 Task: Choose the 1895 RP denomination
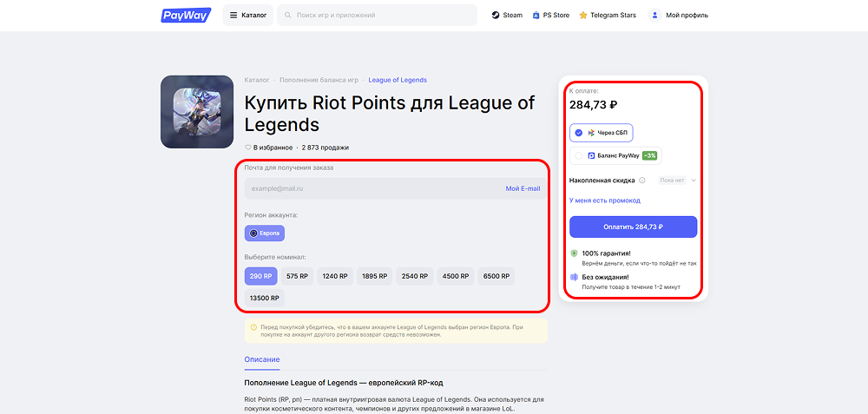point(375,276)
